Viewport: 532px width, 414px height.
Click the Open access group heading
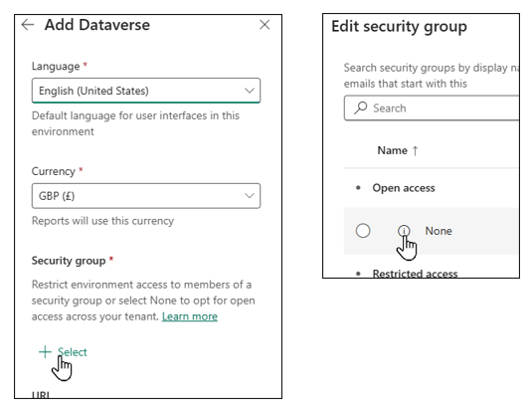coord(404,188)
